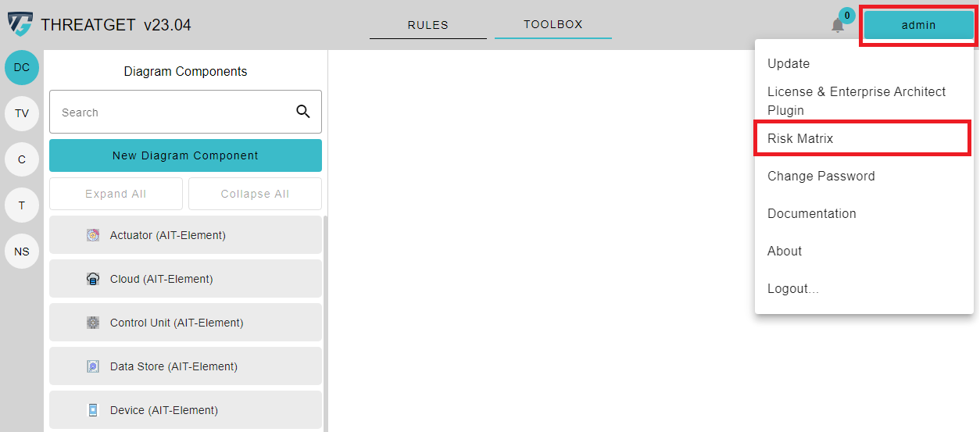Switch to the RULES tab
Image resolution: width=980 pixels, height=432 pixels.
click(427, 25)
